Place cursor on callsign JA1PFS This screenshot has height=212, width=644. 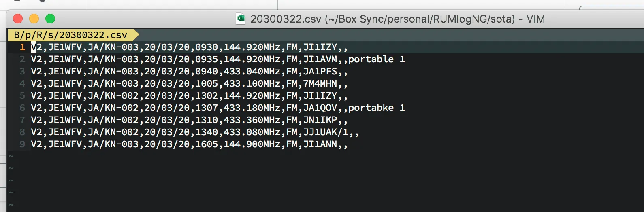coord(320,71)
